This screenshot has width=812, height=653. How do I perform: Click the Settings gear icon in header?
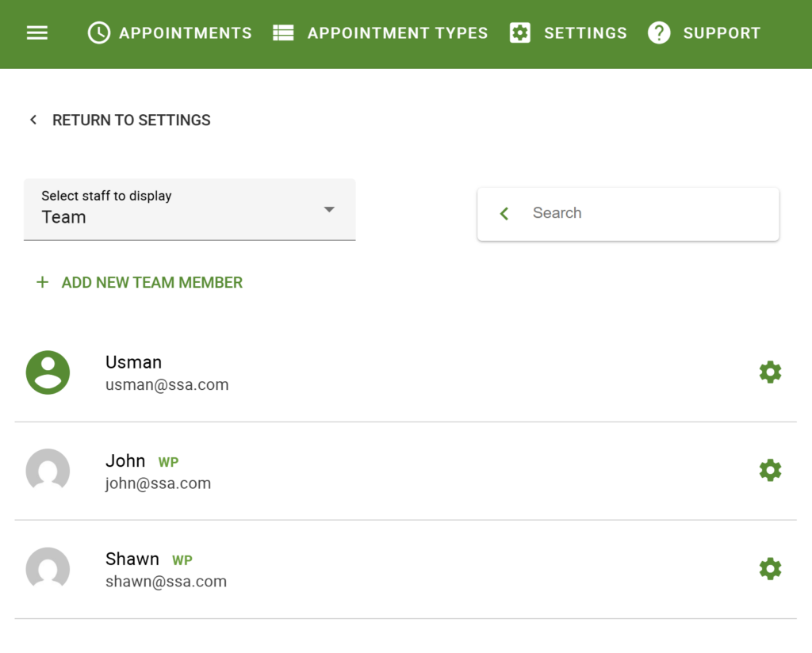click(520, 33)
